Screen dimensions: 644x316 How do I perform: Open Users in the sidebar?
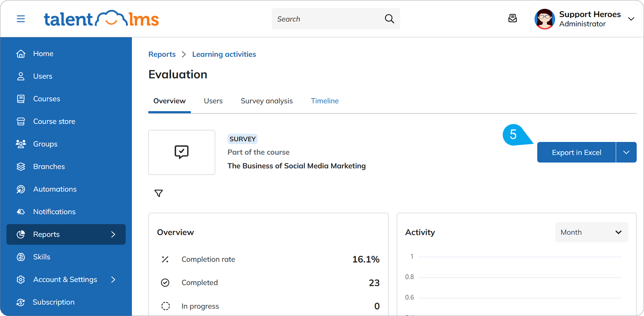[x=66, y=76]
